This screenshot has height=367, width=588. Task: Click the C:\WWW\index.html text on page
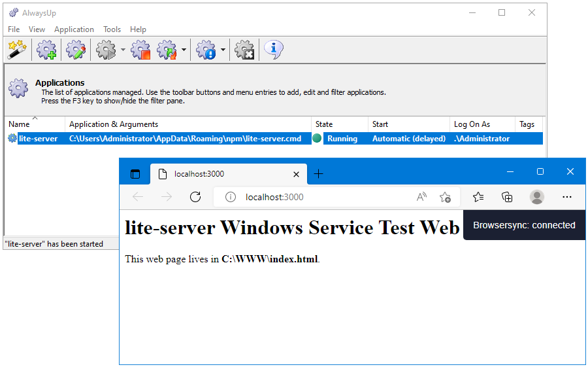point(270,259)
